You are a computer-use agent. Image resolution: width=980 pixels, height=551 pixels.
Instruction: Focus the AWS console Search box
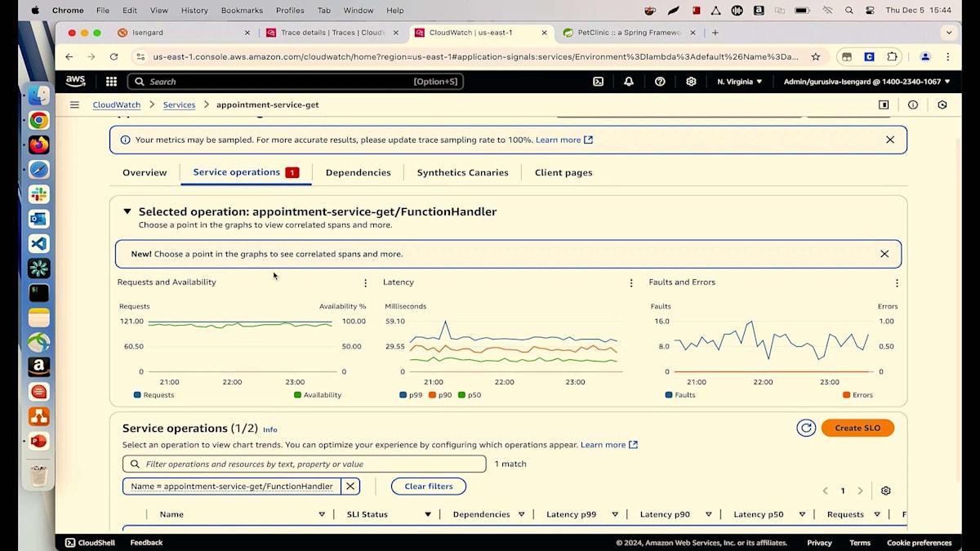pyautogui.click(x=296, y=82)
